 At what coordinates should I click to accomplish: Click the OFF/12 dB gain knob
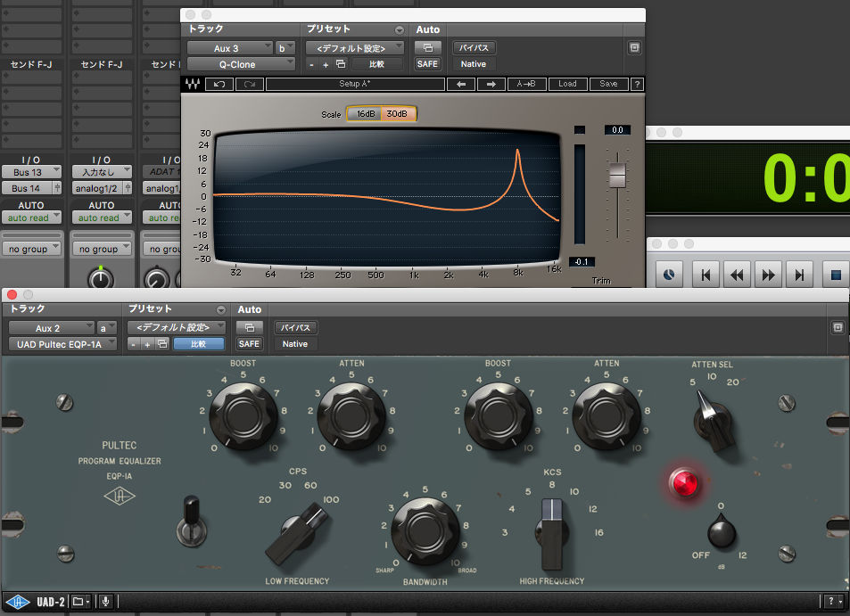click(x=722, y=532)
